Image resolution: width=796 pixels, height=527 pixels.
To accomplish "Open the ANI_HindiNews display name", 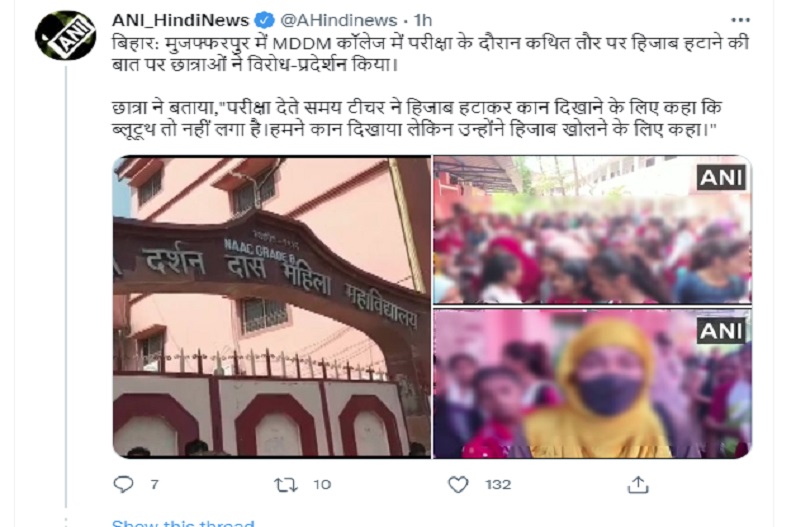I will pyautogui.click(x=180, y=20).
